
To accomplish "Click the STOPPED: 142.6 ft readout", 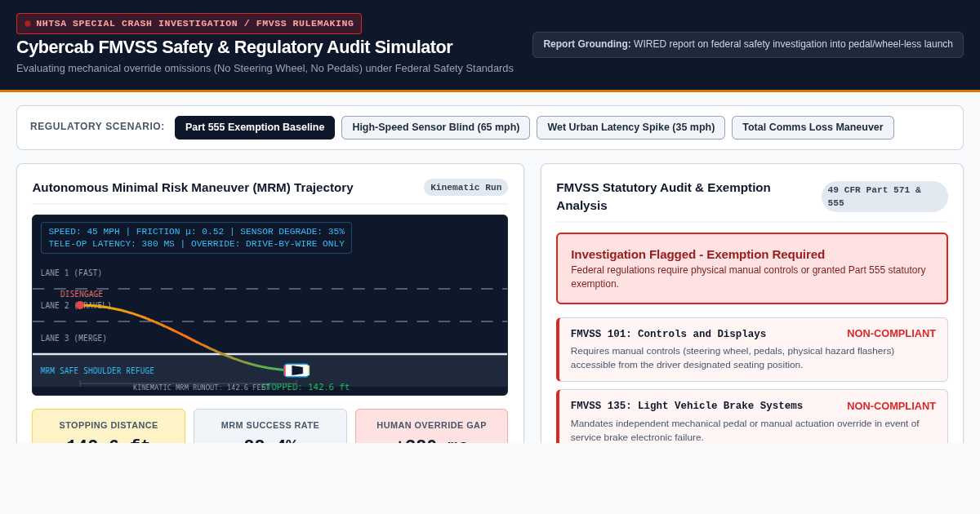I will pyautogui.click(x=306, y=388).
